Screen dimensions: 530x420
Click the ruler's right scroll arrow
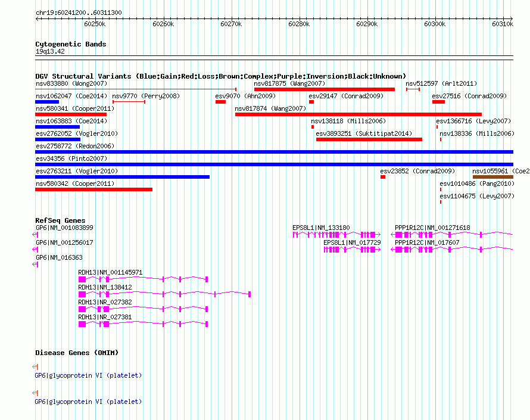(512, 18)
